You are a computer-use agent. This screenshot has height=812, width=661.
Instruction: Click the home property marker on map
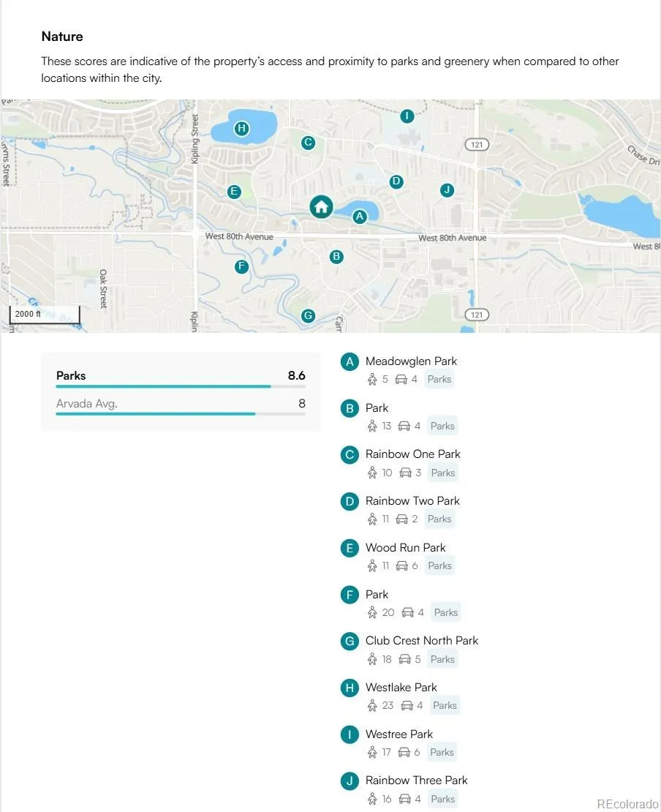(x=320, y=207)
